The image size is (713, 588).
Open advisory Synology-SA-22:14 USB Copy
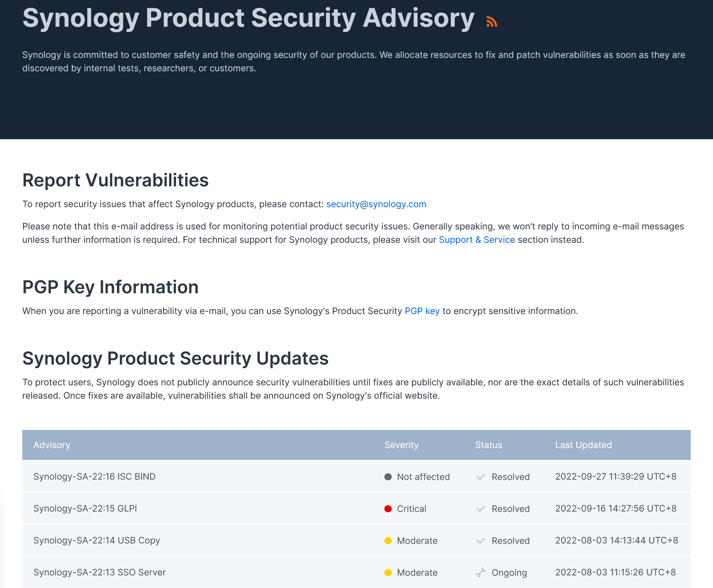pos(97,540)
